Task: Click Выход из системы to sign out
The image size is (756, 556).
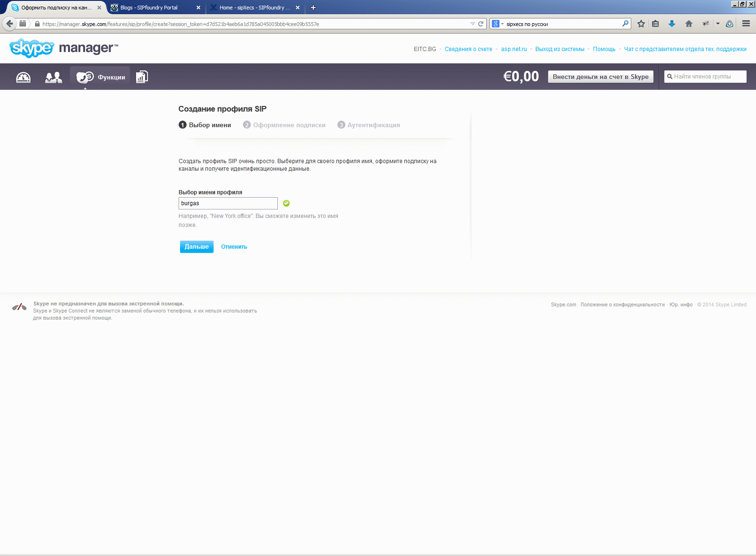Action: [560, 49]
